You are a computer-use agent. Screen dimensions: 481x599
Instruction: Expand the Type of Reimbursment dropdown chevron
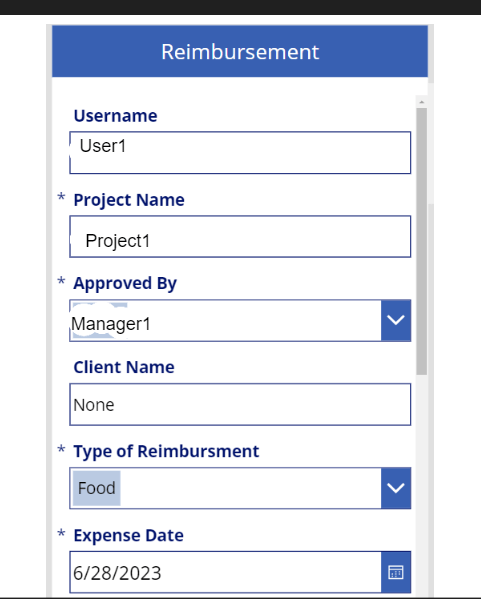[396, 488]
